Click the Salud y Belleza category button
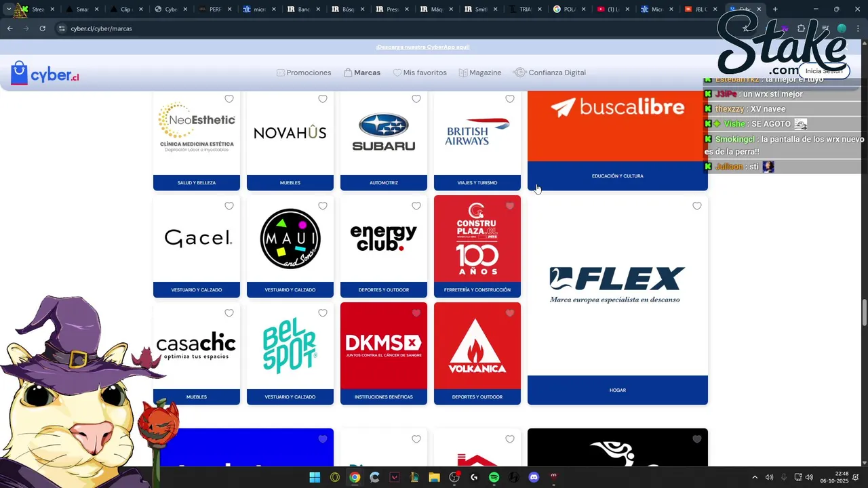868x488 pixels. (197, 183)
